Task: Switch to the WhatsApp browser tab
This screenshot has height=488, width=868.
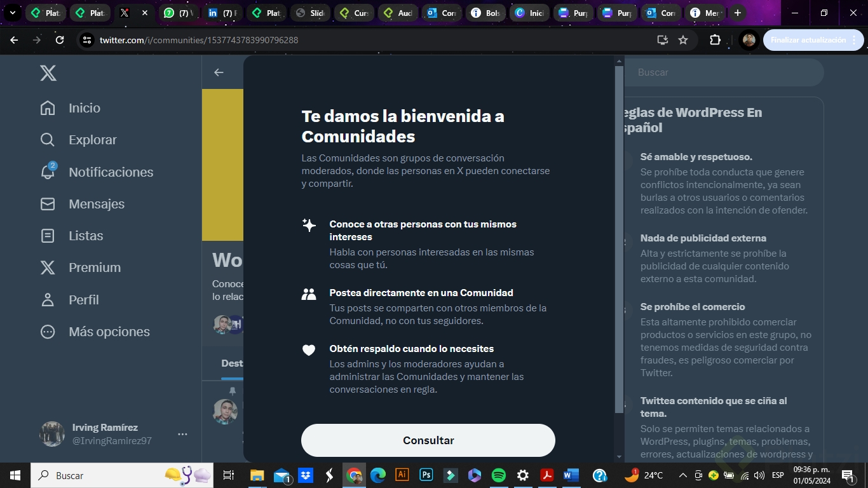Action: pos(177,13)
